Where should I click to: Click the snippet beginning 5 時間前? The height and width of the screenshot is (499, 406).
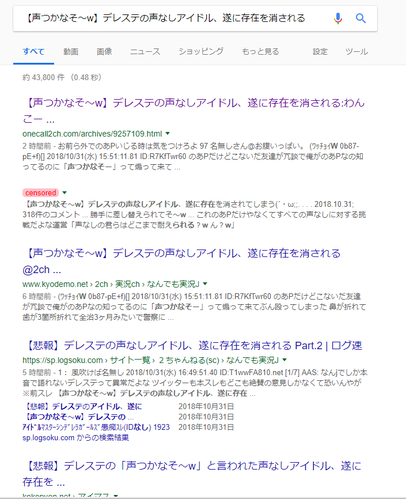195,383
